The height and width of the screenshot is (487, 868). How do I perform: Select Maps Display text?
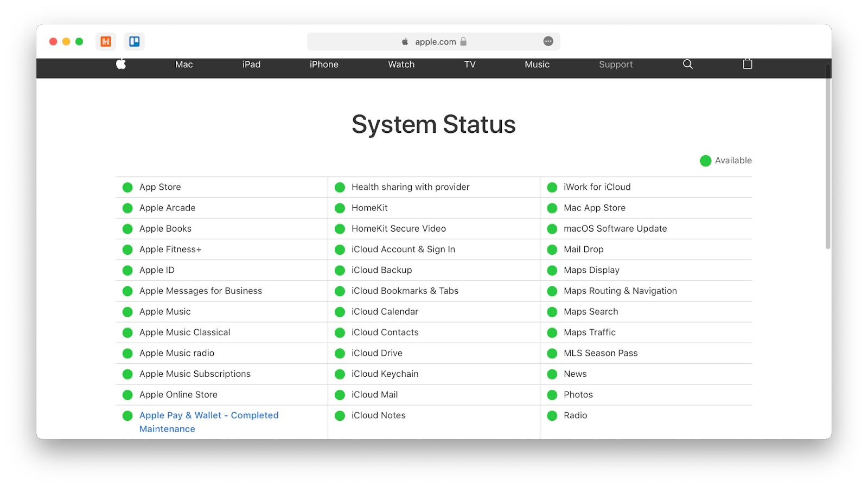point(591,270)
